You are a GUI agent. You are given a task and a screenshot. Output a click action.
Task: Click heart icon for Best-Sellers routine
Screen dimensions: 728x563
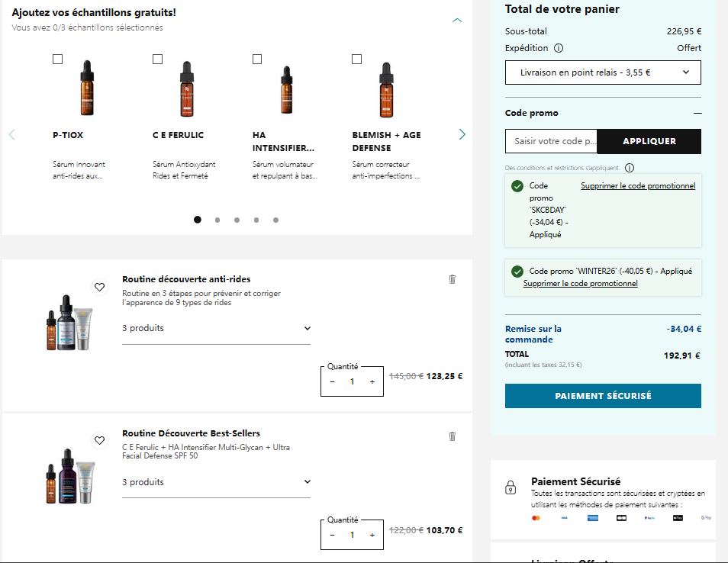click(x=99, y=440)
